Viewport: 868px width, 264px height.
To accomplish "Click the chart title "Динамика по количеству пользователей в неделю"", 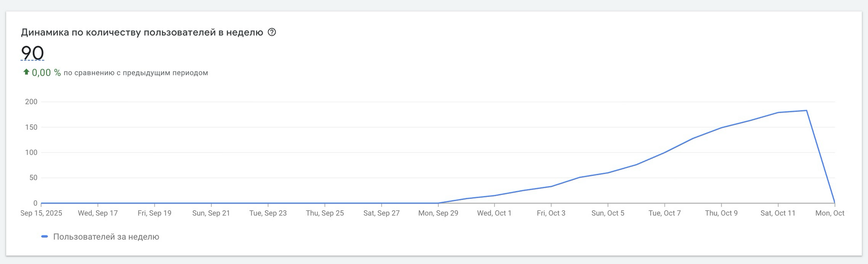I will click(x=142, y=33).
